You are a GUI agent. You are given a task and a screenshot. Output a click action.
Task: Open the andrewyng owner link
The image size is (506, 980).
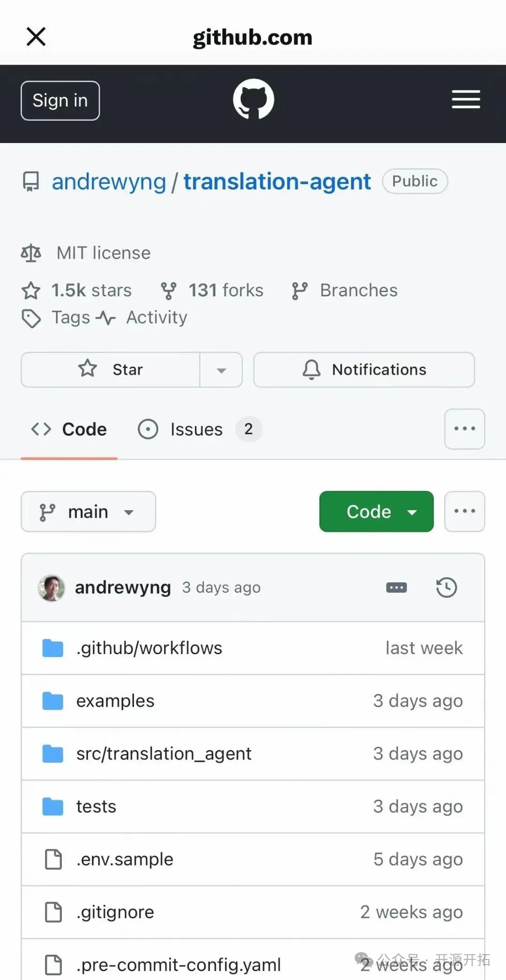tap(109, 182)
